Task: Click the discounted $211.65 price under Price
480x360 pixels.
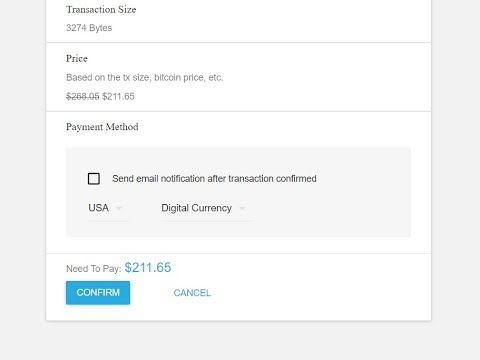Action: [118, 96]
